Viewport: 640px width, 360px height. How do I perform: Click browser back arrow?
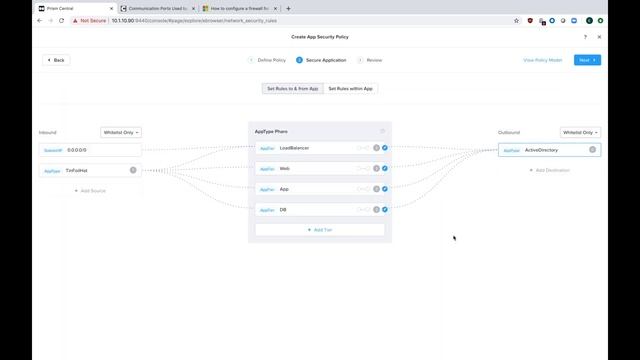tap(40, 20)
